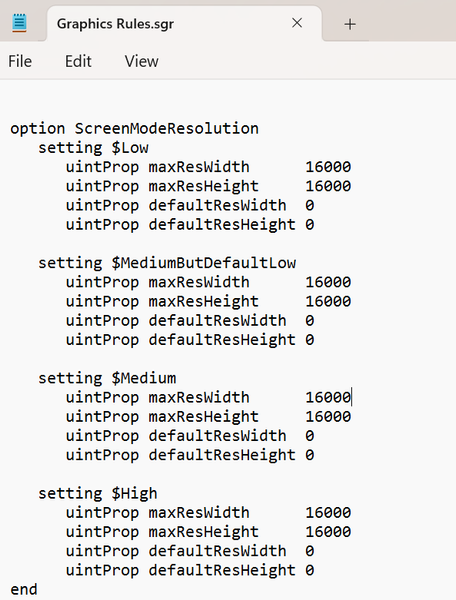The image size is (456, 600).
Task: Open the File menu
Action: point(20,61)
